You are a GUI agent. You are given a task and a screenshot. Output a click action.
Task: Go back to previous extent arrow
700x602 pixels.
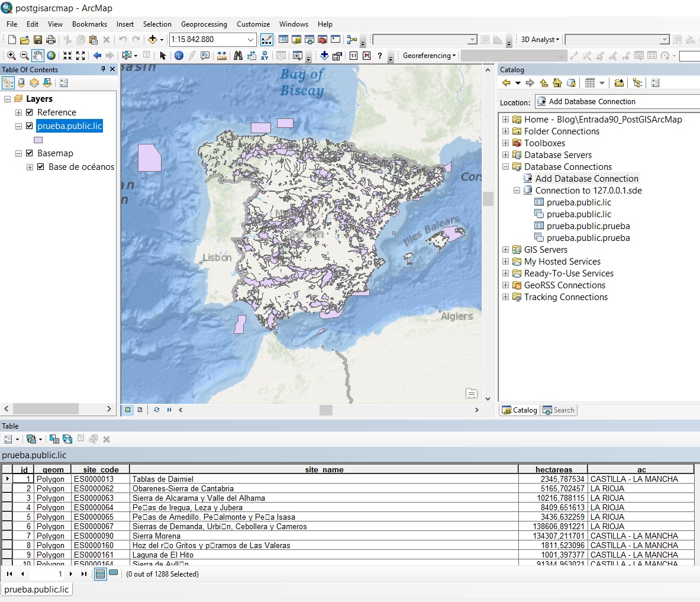click(x=97, y=56)
